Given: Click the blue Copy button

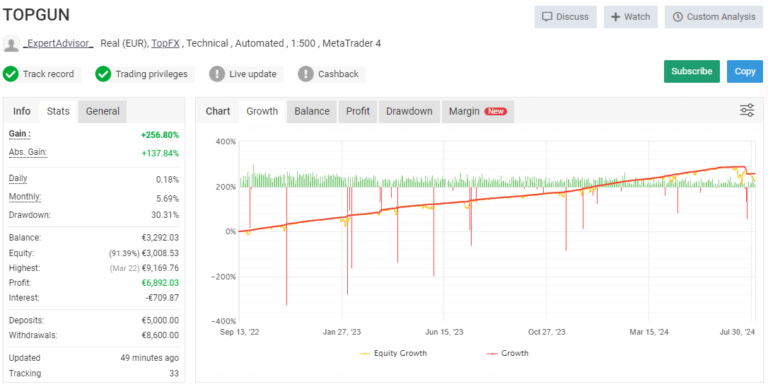Looking at the screenshot, I should [x=745, y=72].
